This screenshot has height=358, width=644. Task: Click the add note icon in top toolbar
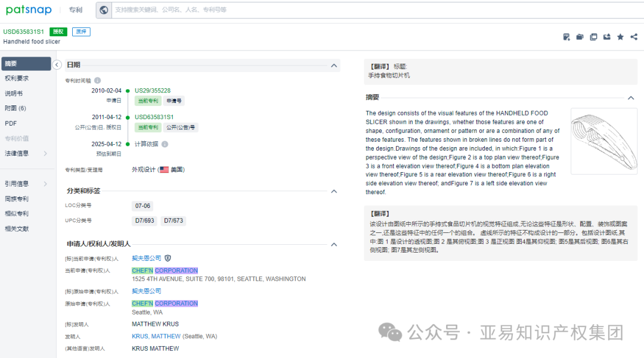click(x=566, y=37)
